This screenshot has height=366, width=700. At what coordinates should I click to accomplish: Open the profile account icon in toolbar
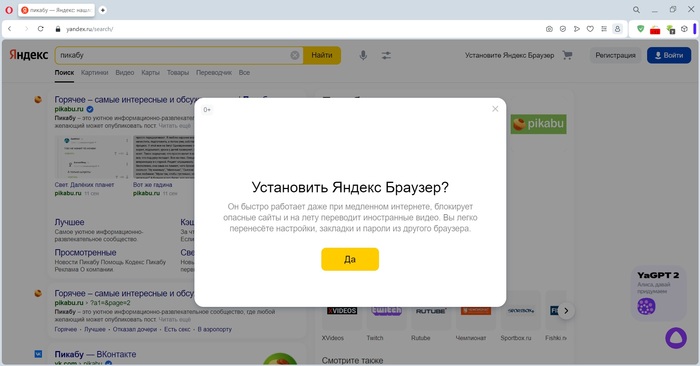[617, 29]
